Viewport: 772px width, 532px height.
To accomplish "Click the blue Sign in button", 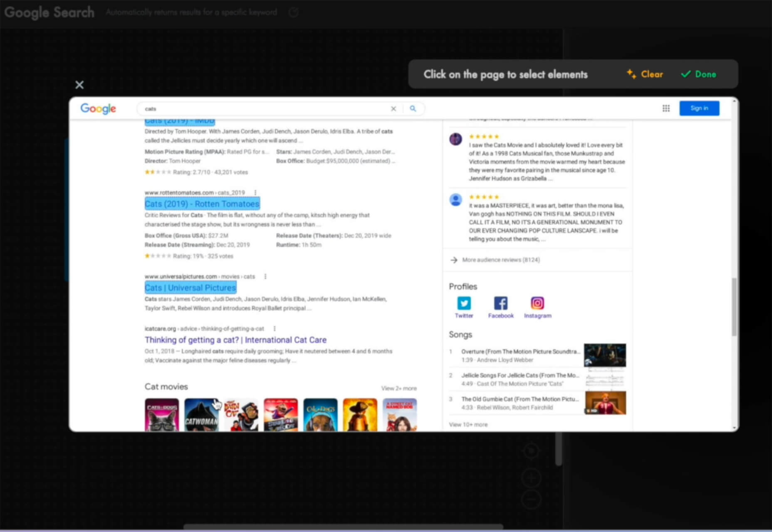I will coord(699,108).
